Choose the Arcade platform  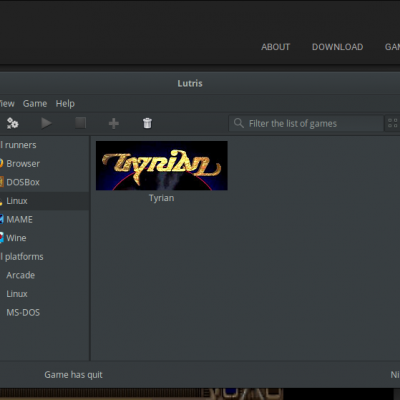pyautogui.click(x=21, y=275)
